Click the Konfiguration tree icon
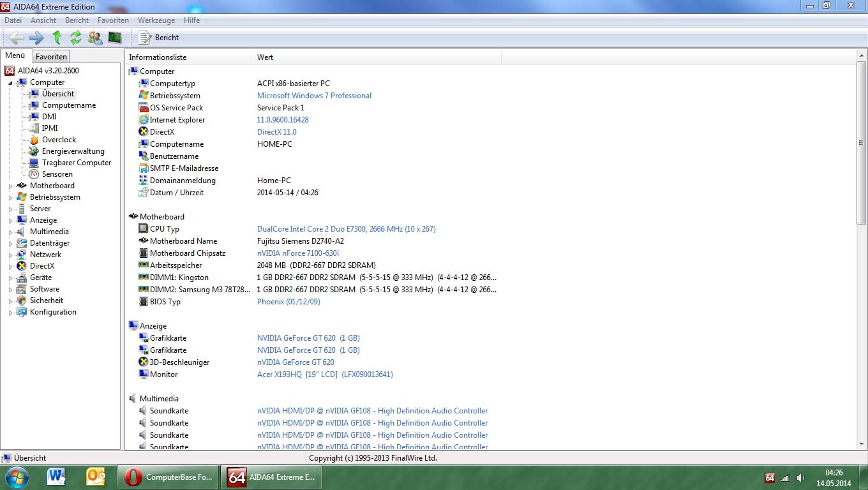The image size is (868, 490). pos(22,312)
